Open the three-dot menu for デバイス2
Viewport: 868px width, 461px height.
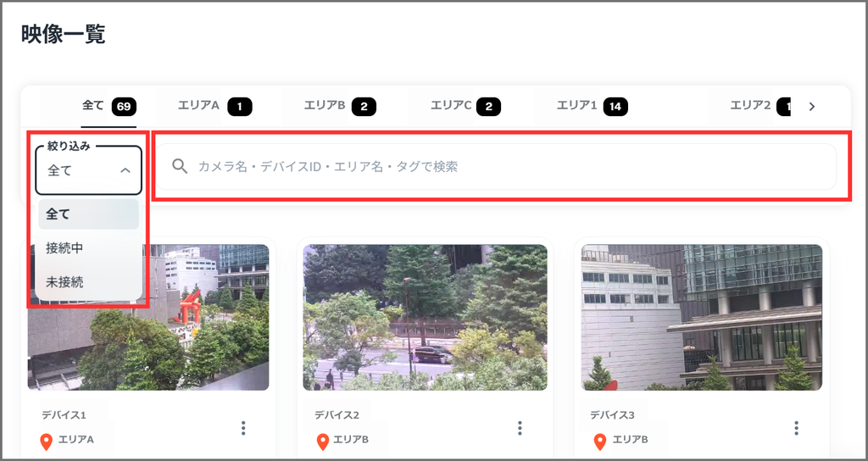coord(520,428)
